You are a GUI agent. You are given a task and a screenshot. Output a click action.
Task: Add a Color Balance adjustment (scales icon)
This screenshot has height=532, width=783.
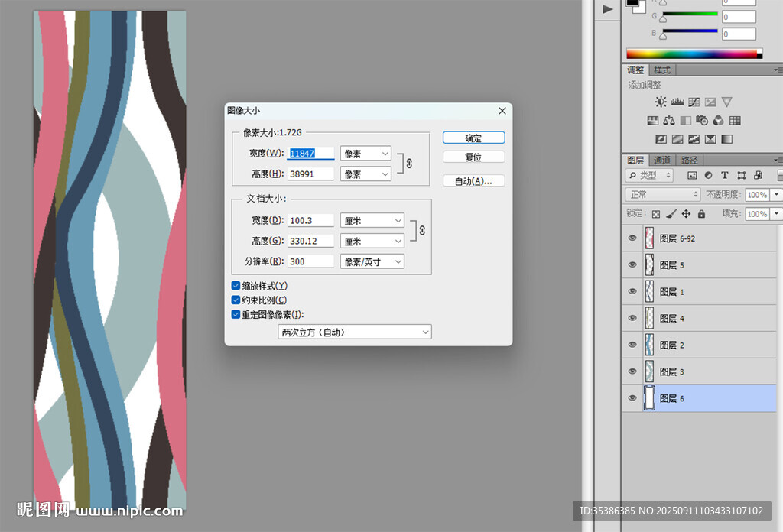pos(669,121)
